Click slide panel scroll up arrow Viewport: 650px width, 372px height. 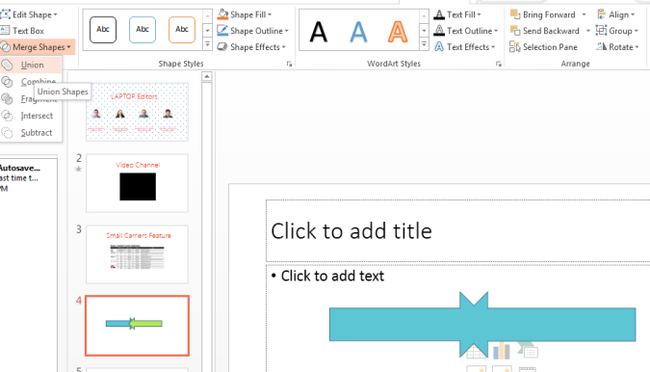(x=206, y=76)
